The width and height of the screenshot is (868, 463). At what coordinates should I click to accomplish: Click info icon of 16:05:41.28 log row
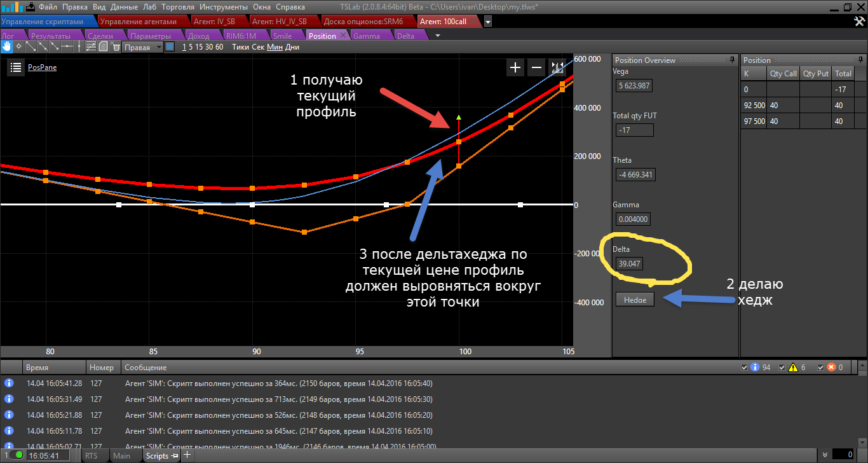click(9, 383)
